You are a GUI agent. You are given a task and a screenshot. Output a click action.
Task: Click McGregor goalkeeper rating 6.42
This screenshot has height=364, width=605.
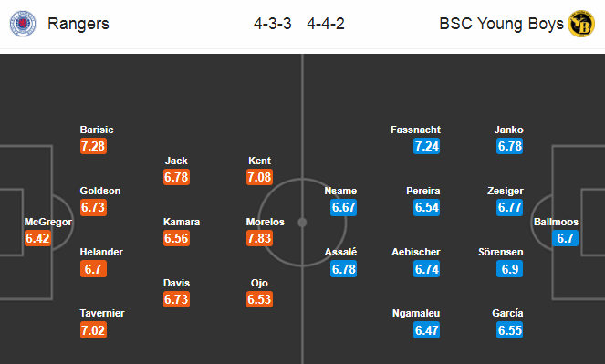coord(37,238)
